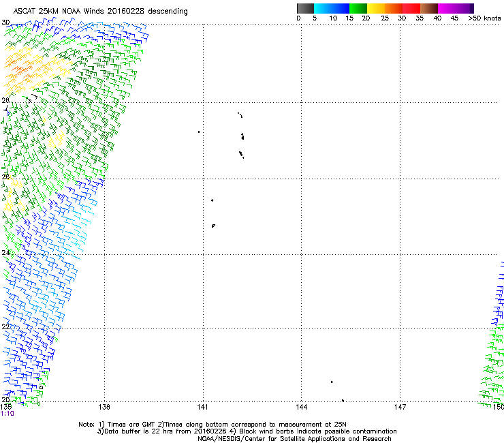The height and width of the screenshot is (443, 504).
Task: Click the purple '1:10' pass time label
Action: (7, 414)
